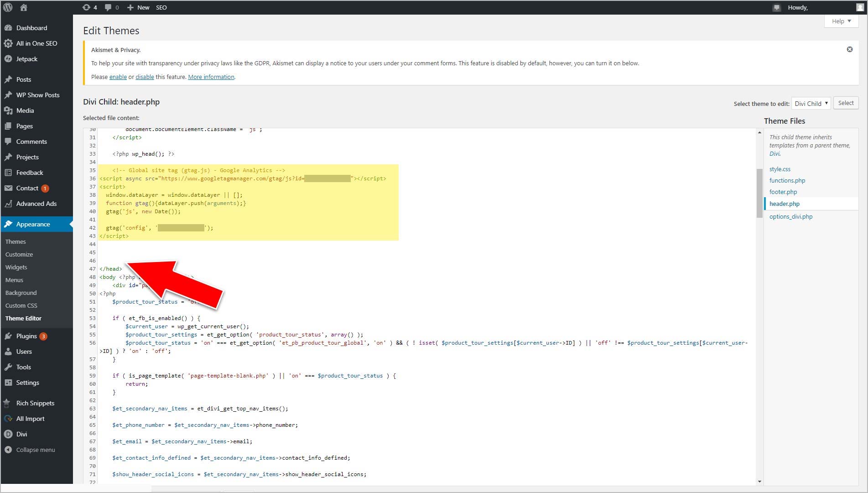Open the updates icon showing 4
868x493 pixels.
[89, 7]
